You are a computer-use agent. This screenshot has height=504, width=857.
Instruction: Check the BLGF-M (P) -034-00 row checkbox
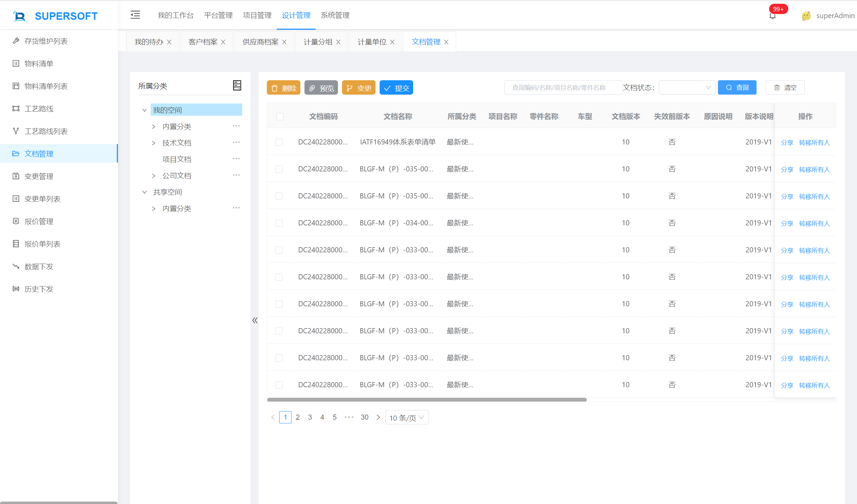(x=279, y=223)
